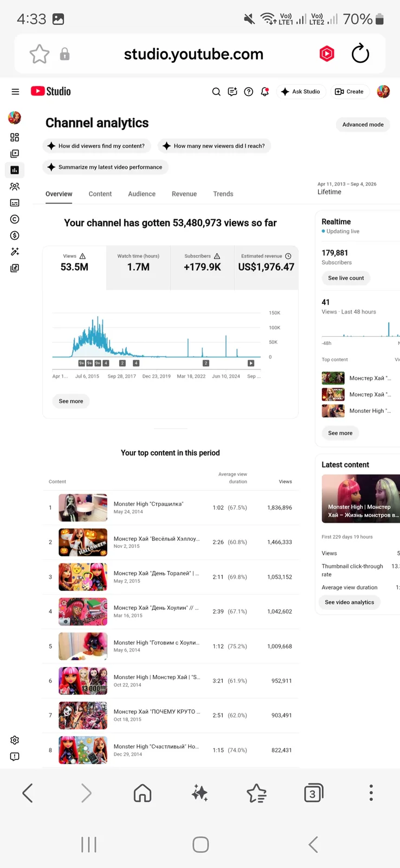Image resolution: width=400 pixels, height=868 pixels.
Task: Click the chart marker labeled 4 near Jul 2015
Action: pyautogui.click(x=106, y=363)
